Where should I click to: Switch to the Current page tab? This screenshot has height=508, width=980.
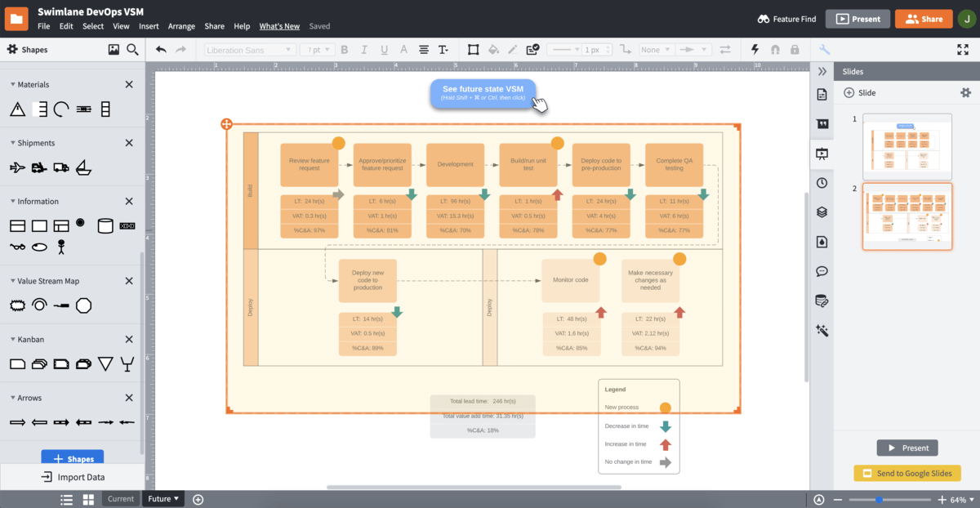point(120,499)
